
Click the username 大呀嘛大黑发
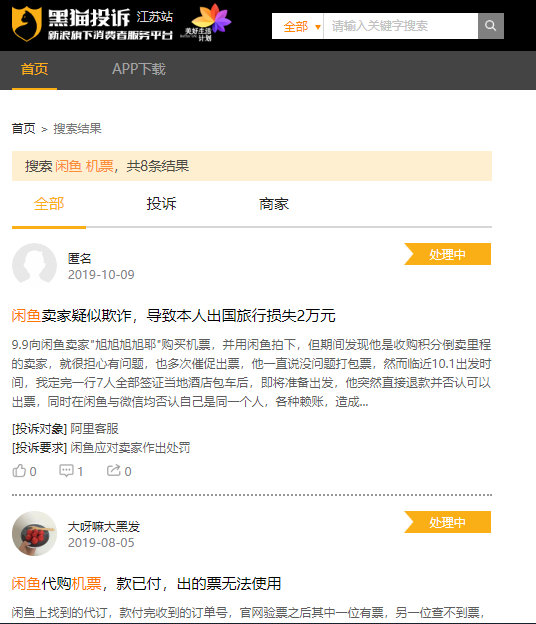pyautogui.click(x=104, y=526)
